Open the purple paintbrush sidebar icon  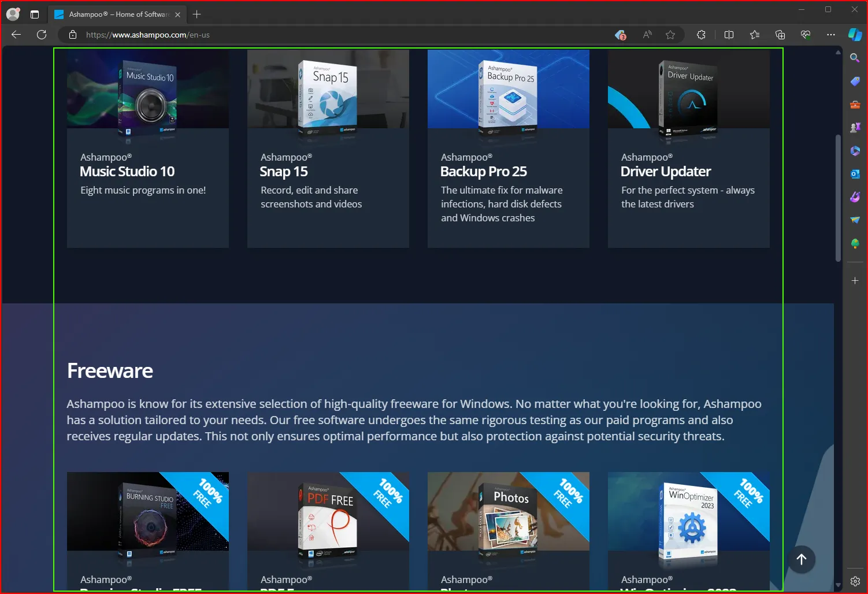(x=855, y=197)
